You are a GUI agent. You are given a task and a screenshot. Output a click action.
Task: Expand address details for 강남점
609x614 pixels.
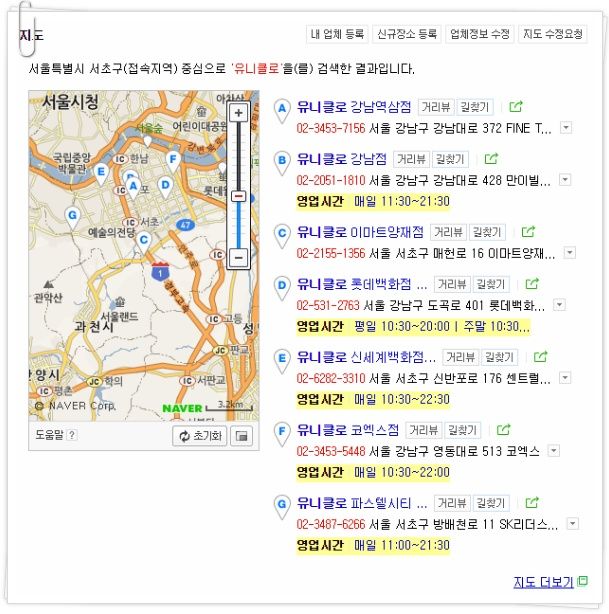pyautogui.click(x=565, y=180)
